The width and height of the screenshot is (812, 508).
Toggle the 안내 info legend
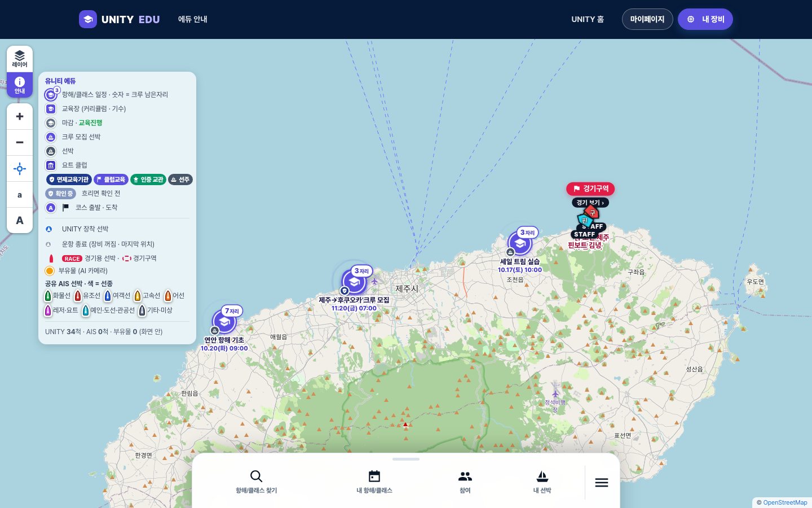coord(20,85)
